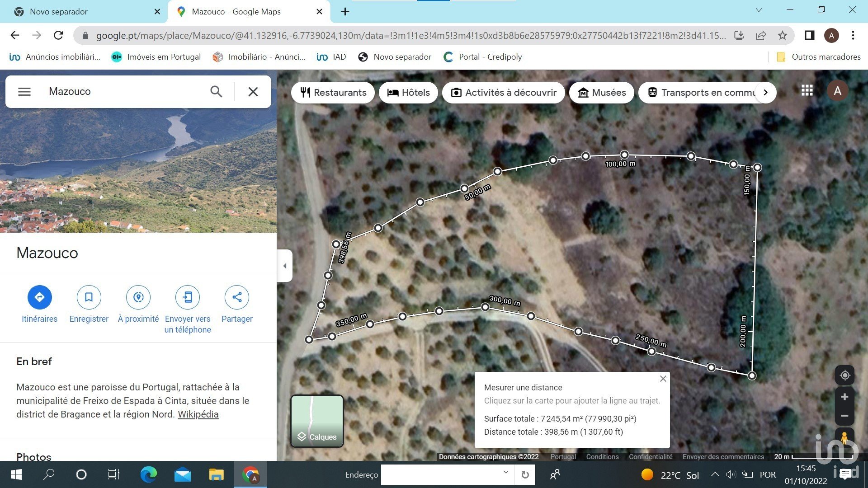Open the Google apps grid icon
This screenshot has width=868, height=488.
[807, 91]
